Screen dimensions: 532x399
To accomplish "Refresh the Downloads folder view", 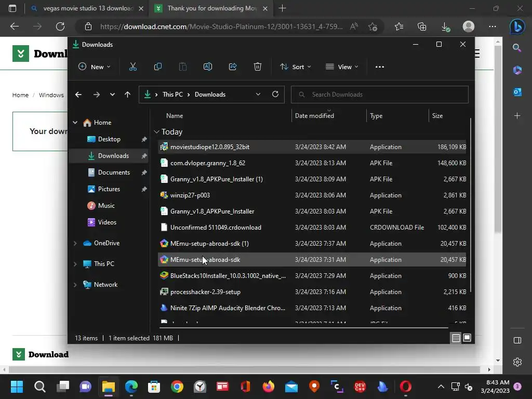I will tap(275, 95).
